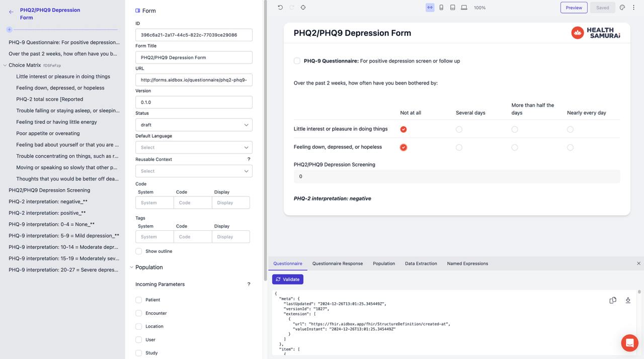Click the 100% zoom level control
Viewport: 644px width, 359px height.
479,8
